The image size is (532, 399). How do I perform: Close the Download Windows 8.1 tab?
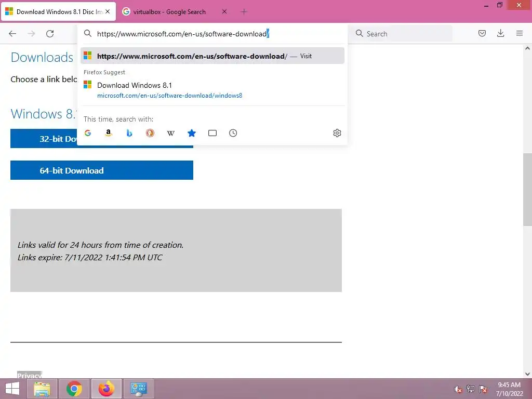(x=108, y=11)
